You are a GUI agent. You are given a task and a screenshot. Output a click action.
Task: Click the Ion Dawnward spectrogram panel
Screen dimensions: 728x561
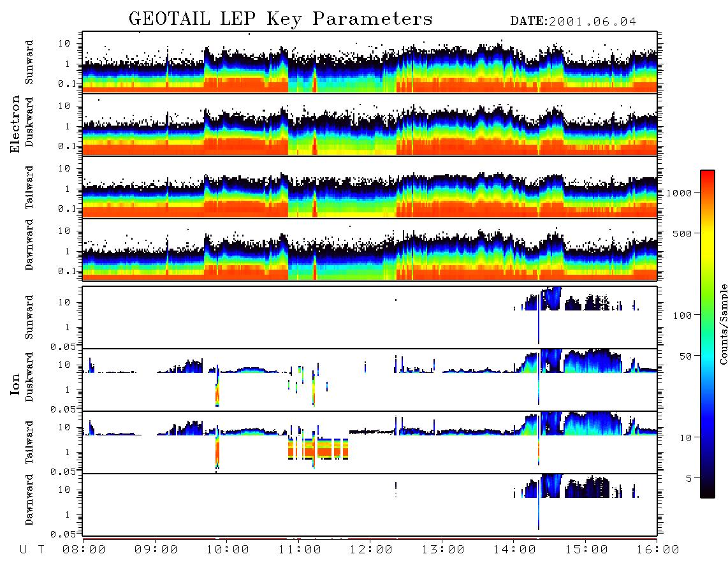[370, 505]
